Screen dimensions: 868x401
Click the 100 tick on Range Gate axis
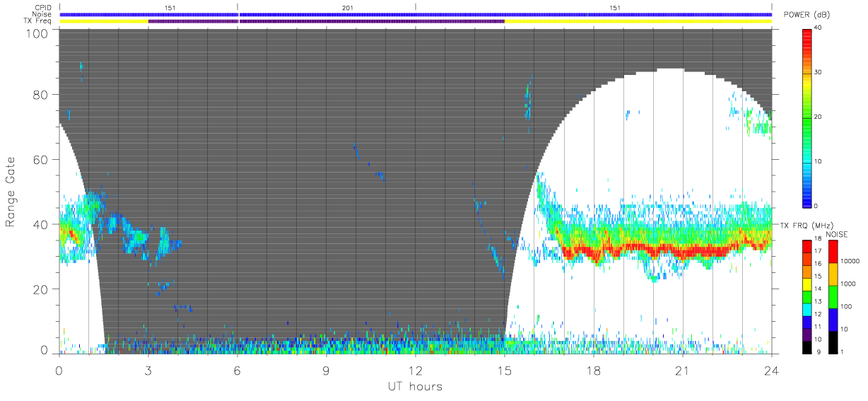[x=37, y=33]
